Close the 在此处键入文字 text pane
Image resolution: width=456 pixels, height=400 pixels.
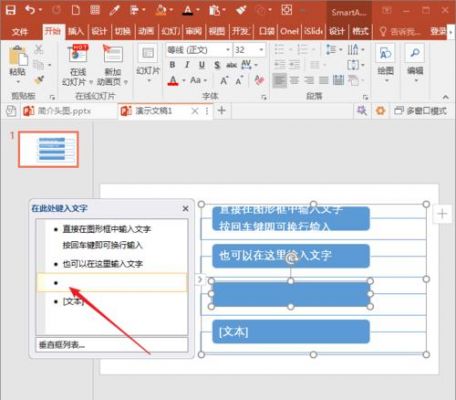tap(185, 209)
